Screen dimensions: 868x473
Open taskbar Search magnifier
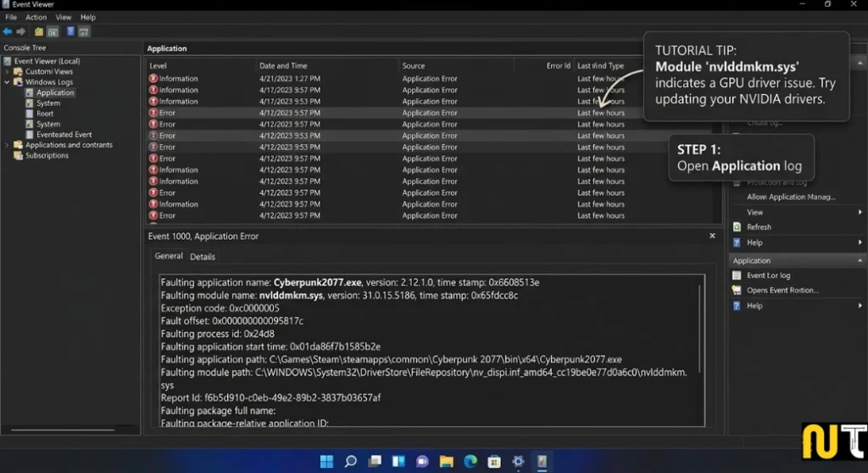point(350,461)
